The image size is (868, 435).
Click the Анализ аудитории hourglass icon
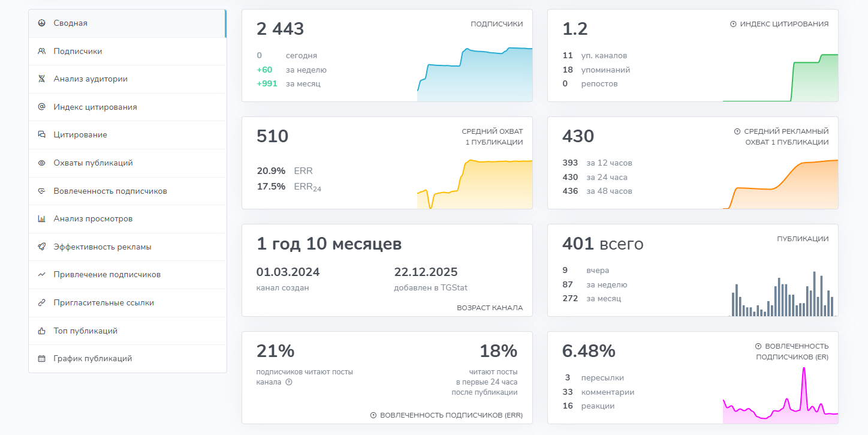[41, 79]
